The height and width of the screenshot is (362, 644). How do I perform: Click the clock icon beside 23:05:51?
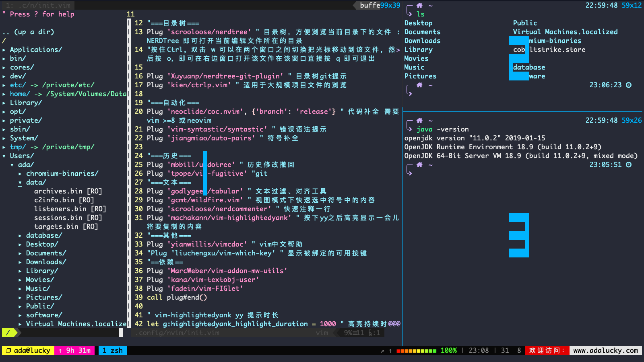[628, 165]
